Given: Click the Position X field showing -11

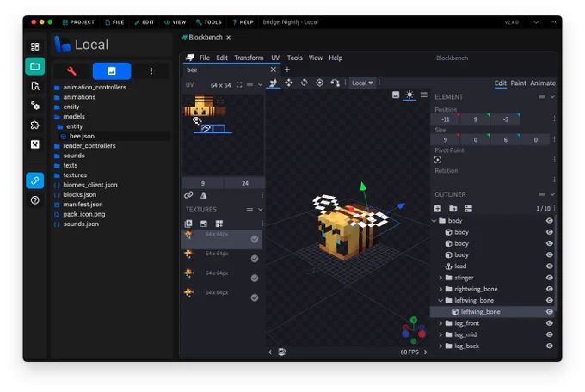Looking at the screenshot, I should click(446, 119).
